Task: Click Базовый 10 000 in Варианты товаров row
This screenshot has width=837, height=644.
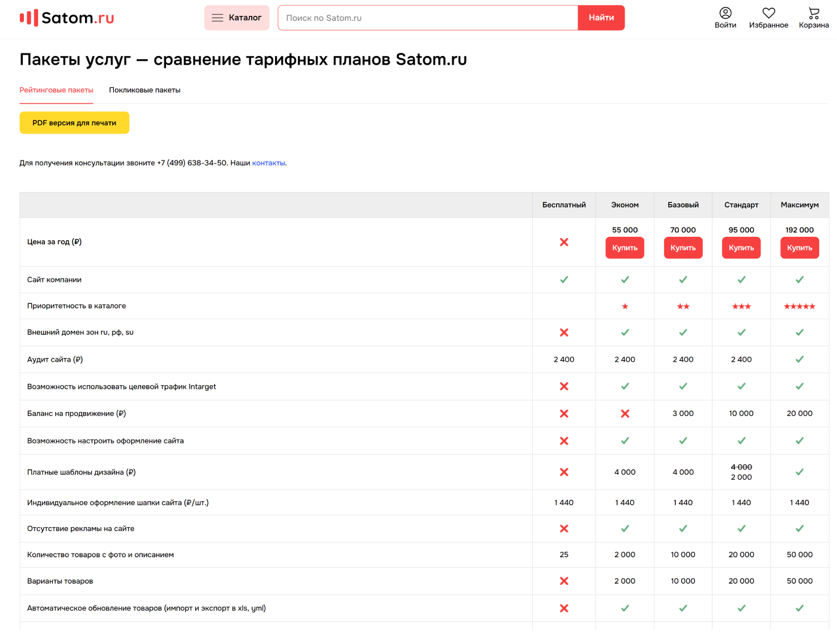Action: tap(683, 581)
